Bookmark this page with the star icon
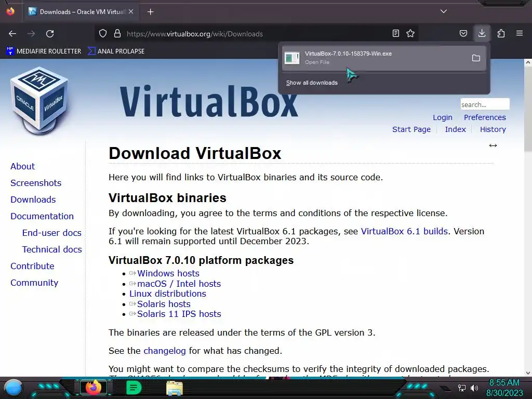Image resolution: width=532 pixels, height=399 pixels. pos(410,34)
